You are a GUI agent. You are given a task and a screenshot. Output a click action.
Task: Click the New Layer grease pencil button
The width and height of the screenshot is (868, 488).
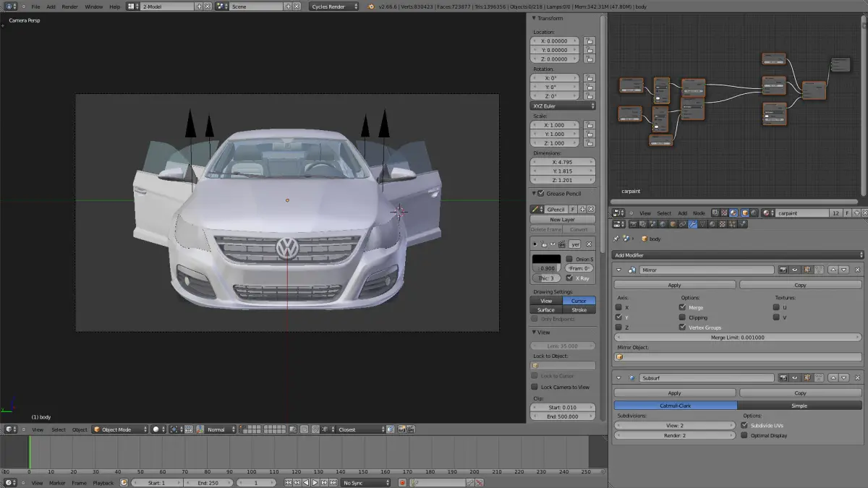562,219
